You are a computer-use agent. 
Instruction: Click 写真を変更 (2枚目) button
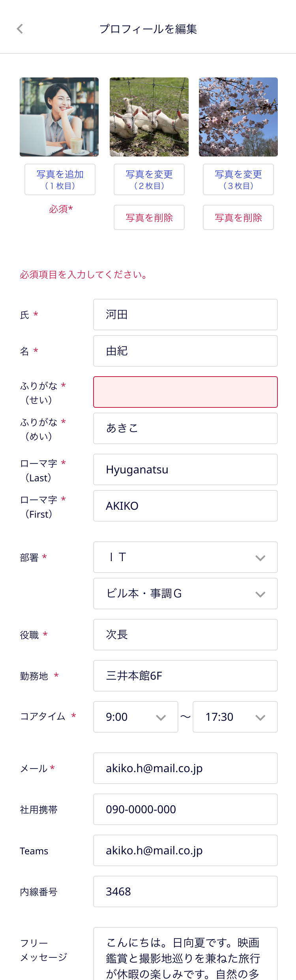pyautogui.click(x=149, y=179)
